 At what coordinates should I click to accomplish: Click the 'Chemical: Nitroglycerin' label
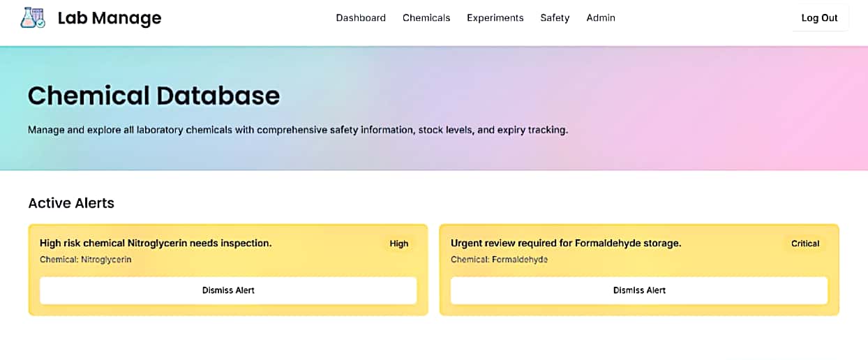click(x=85, y=260)
